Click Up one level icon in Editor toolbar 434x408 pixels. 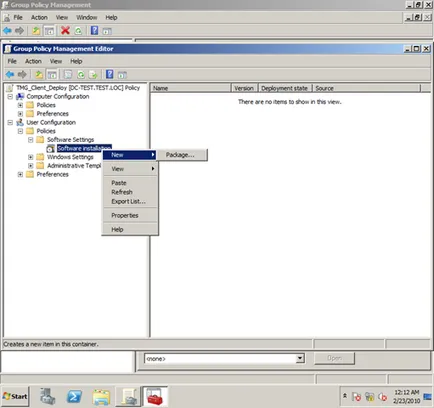(39, 74)
